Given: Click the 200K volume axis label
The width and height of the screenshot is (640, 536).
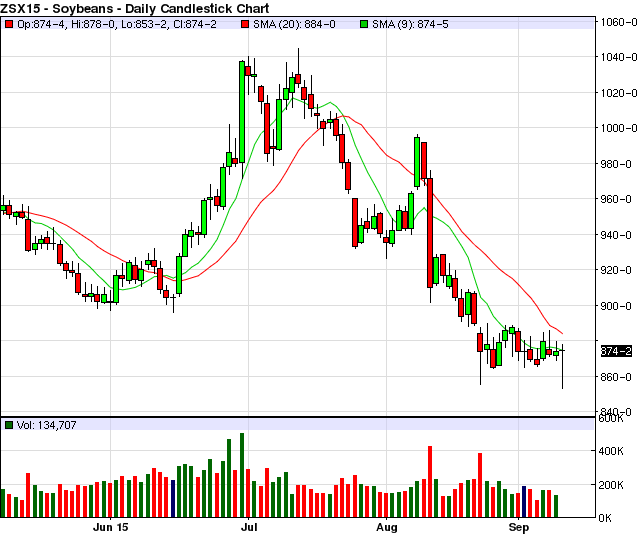Looking at the screenshot, I should [611, 485].
